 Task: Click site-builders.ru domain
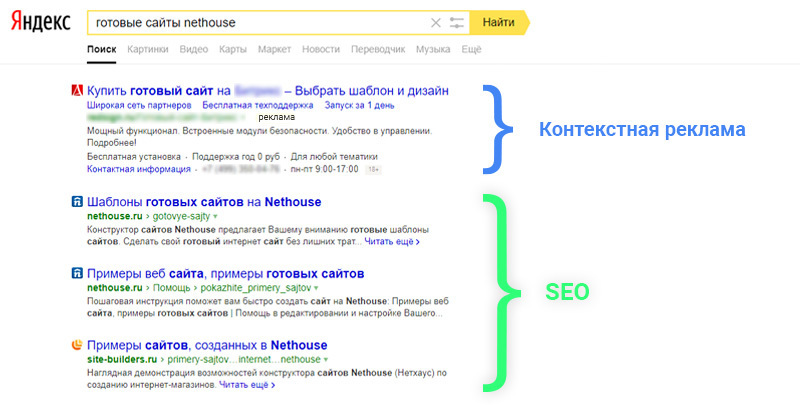click(x=122, y=360)
